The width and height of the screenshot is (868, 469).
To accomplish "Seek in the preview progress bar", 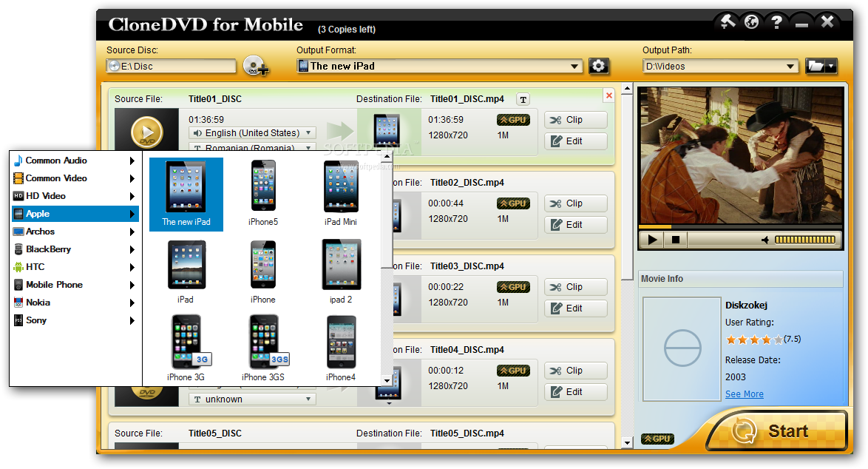I will (x=742, y=226).
